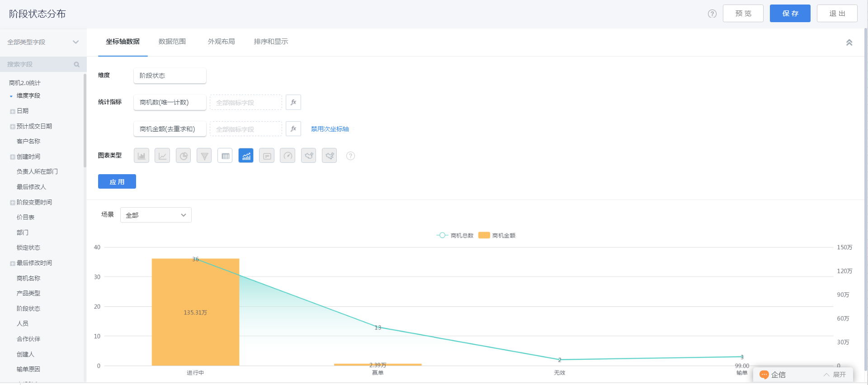Select the pie chart type icon
Screen dimensions: 868x385
(x=183, y=156)
